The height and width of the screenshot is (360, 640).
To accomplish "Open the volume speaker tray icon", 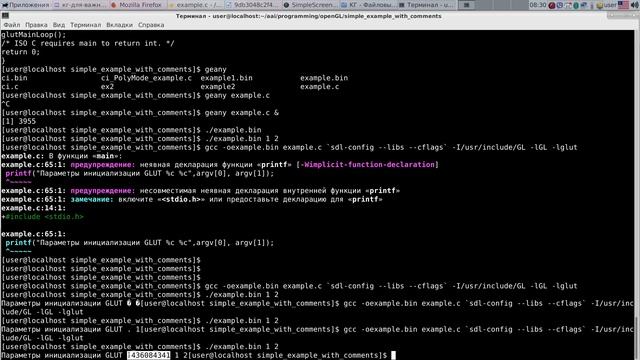I will [634, 5].
